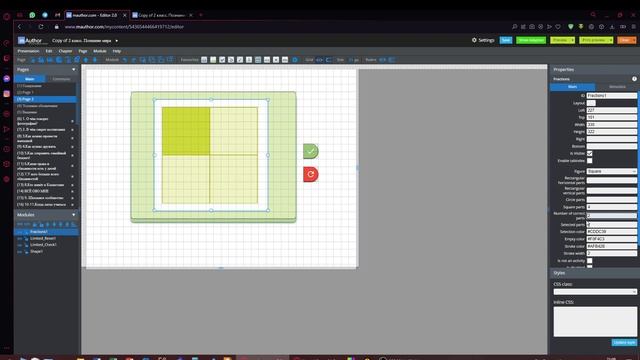Image resolution: width=640 pixels, height=360 pixels.
Task: Collapse the Modules panel arrow
Action: pos(73,215)
